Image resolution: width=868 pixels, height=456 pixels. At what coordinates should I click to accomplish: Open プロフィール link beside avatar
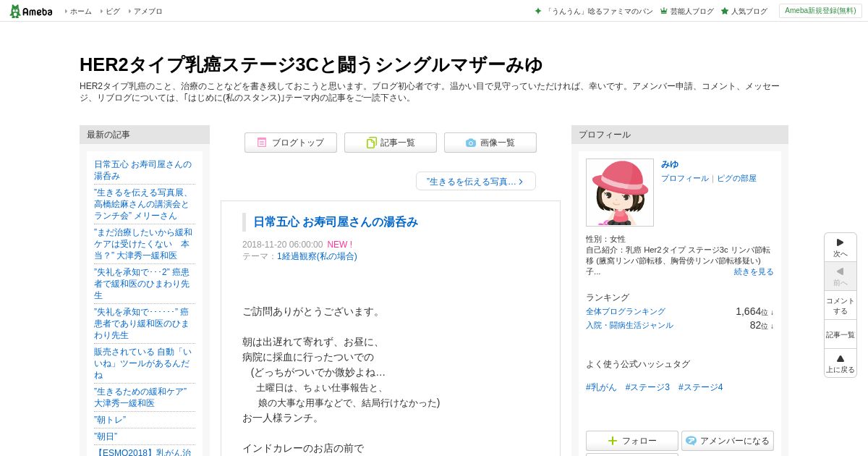click(x=684, y=178)
